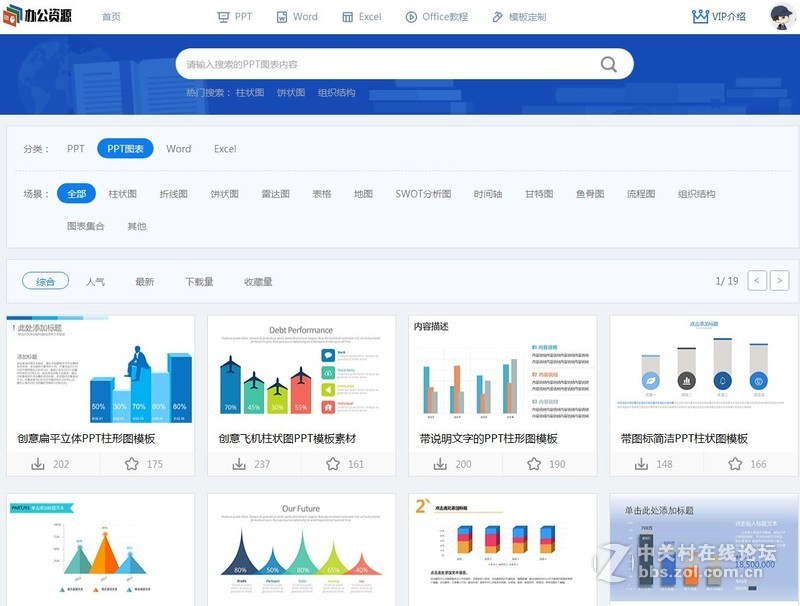Click inside the search input box

click(x=380, y=63)
